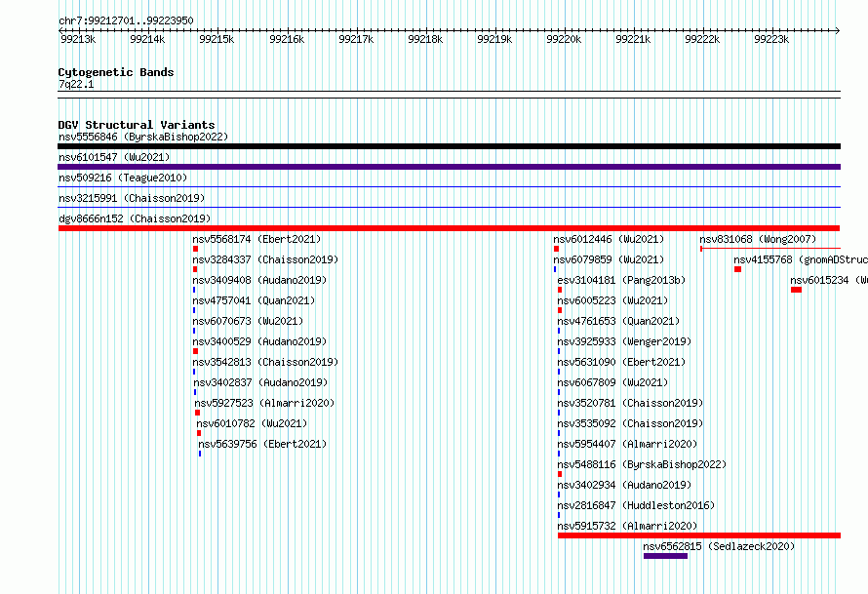868x594 pixels.
Task: Open nsv4761653 (Quan2021) label
Action: (x=618, y=321)
